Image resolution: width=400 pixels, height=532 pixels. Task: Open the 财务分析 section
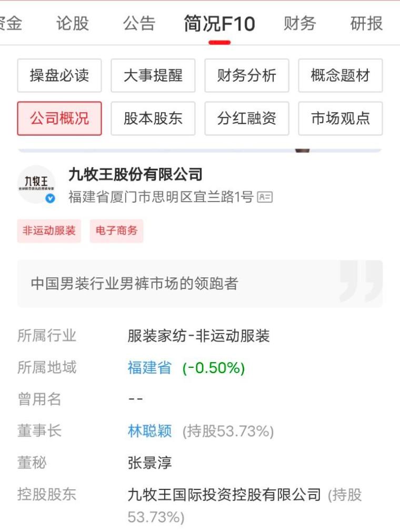point(247,75)
